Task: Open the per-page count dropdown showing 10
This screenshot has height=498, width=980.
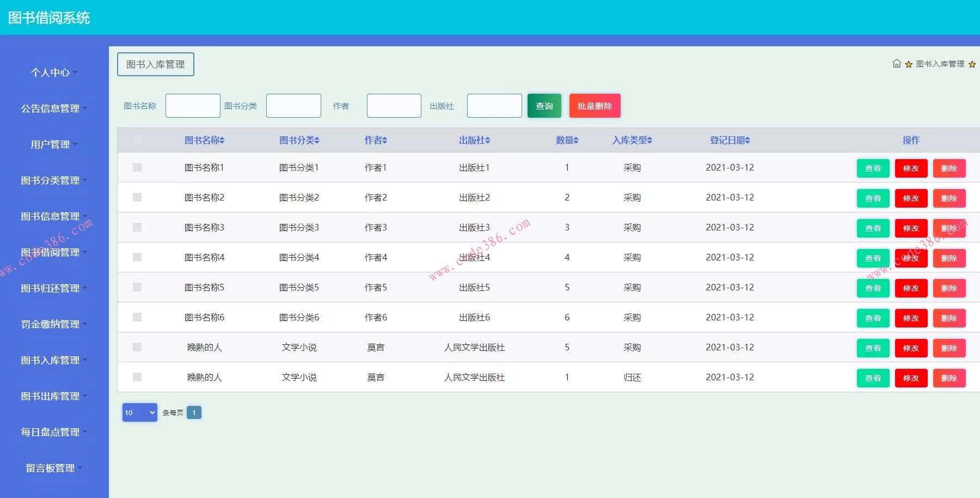Action: click(x=139, y=412)
